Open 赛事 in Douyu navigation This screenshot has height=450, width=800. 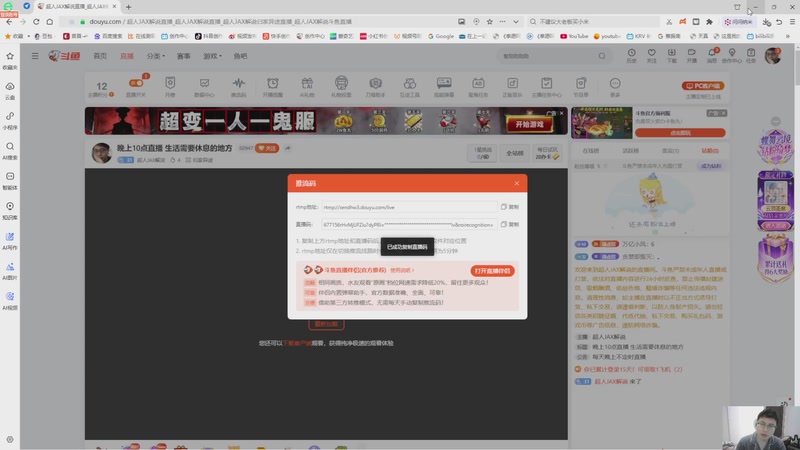(184, 56)
